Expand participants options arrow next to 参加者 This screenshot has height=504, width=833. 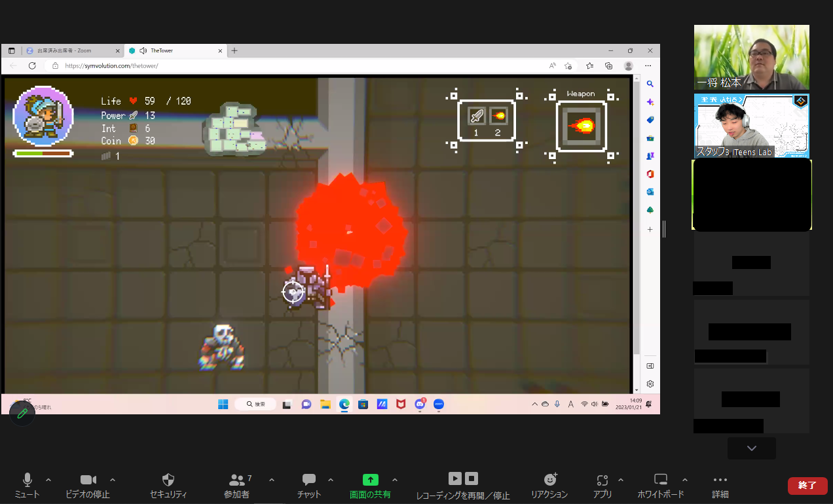click(272, 480)
